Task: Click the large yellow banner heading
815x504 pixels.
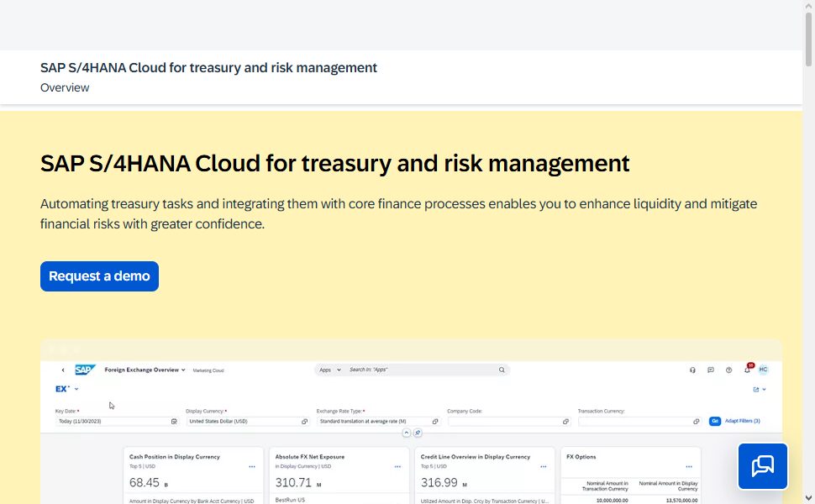Action: point(334,164)
